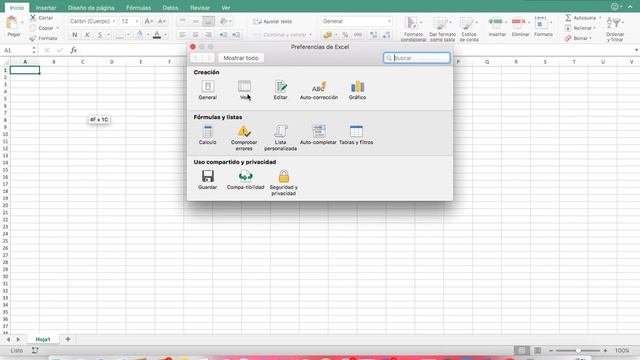Click the font color A swatch
This screenshot has height=360, width=640.
coord(157,35)
